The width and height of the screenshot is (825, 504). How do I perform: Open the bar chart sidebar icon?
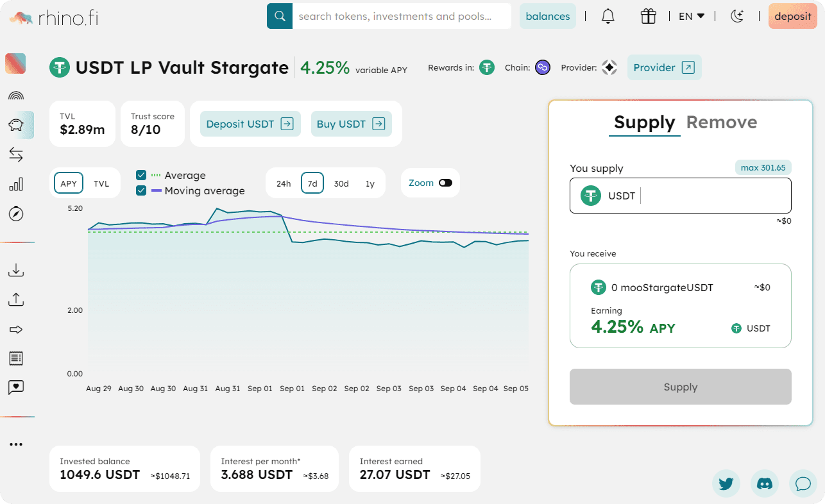[x=16, y=185]
